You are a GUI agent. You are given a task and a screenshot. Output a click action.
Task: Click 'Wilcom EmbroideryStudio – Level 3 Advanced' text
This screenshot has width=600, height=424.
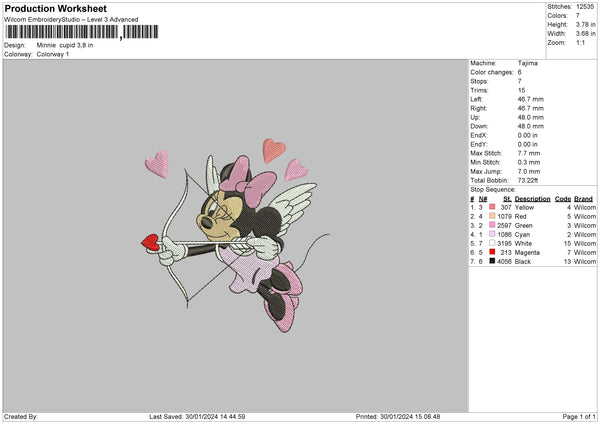tap(71, 20)
